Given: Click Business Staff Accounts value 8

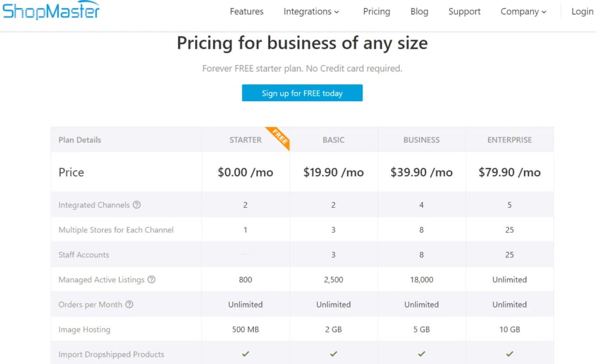Looking at the screenshot, I should pyautogui.click(x=421, y=255).
